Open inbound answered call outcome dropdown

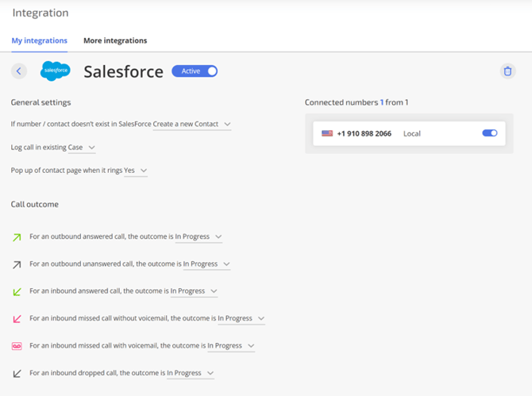click(x=194, y=291)
